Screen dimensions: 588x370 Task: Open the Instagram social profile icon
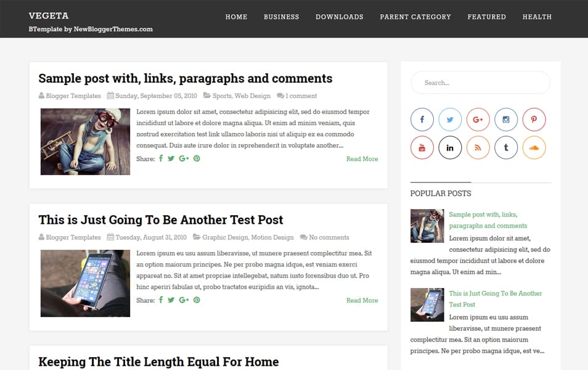pyautogui.click(x=505, y=119)
